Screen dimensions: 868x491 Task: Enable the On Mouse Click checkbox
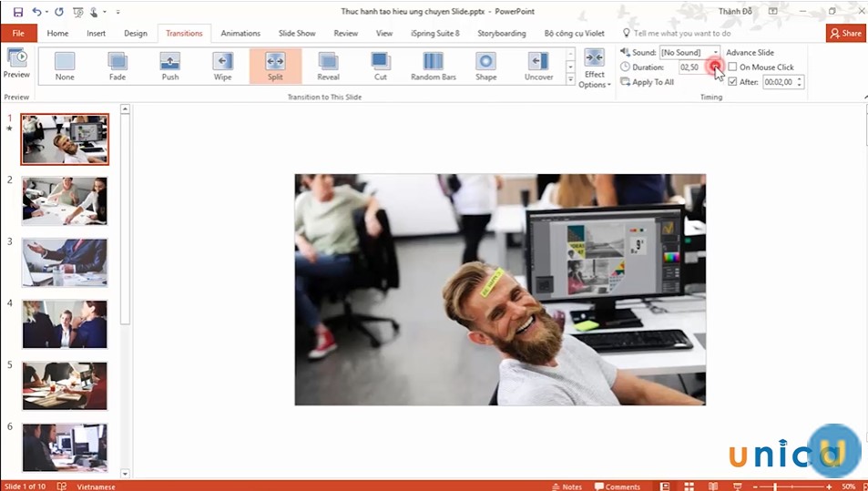(x=733, y=67)
